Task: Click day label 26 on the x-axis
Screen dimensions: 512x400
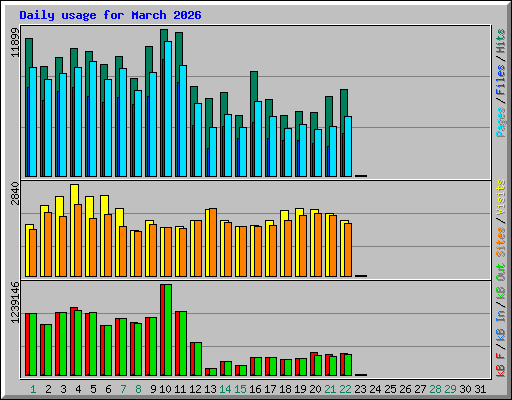Action: pos(405,389)
